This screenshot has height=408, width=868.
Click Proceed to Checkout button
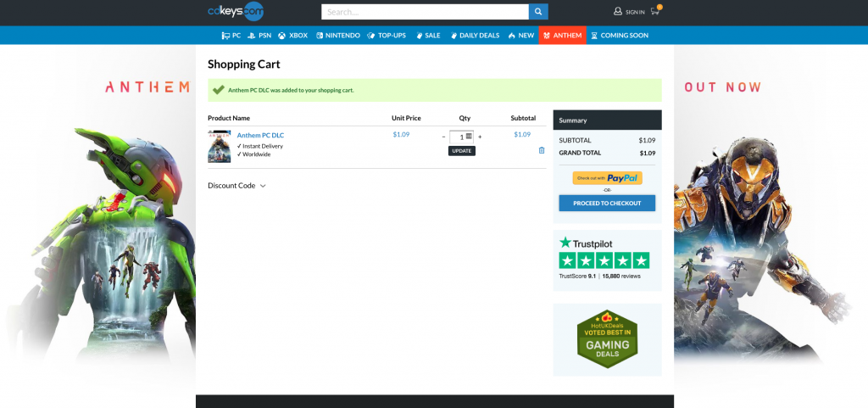tap(607, 204)
